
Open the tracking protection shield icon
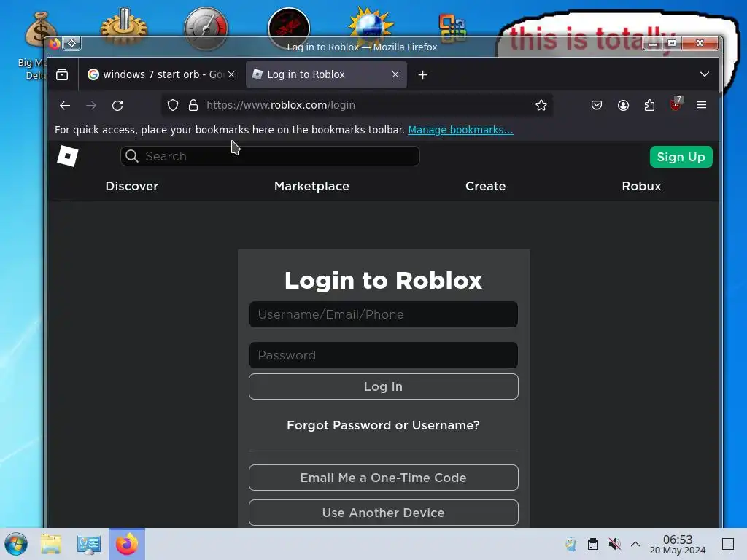[173, 105]
